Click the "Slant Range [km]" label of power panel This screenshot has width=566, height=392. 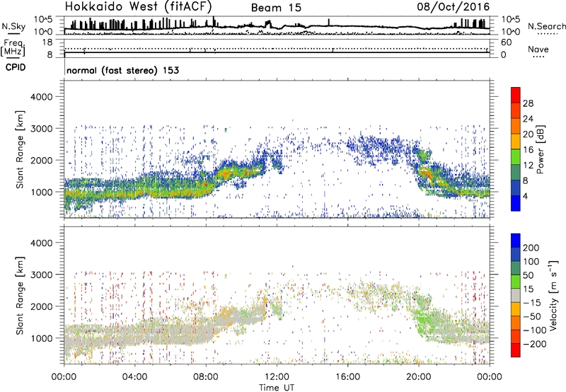(x=20, y=149)
